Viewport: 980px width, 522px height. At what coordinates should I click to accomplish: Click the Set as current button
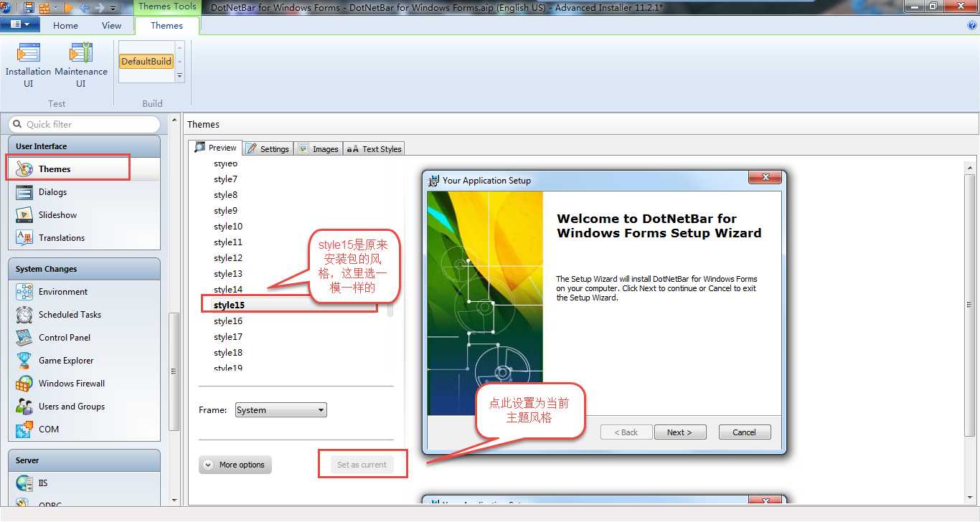[362, 465]
